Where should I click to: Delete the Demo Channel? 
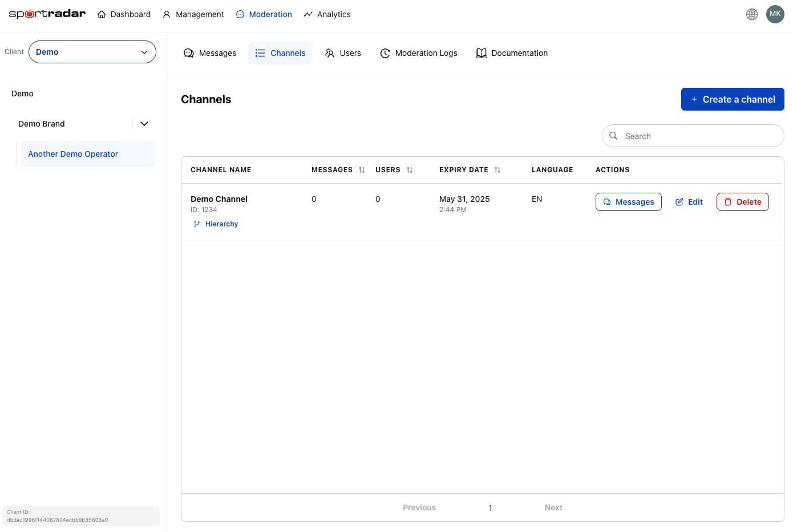click(x=742, y=202)
